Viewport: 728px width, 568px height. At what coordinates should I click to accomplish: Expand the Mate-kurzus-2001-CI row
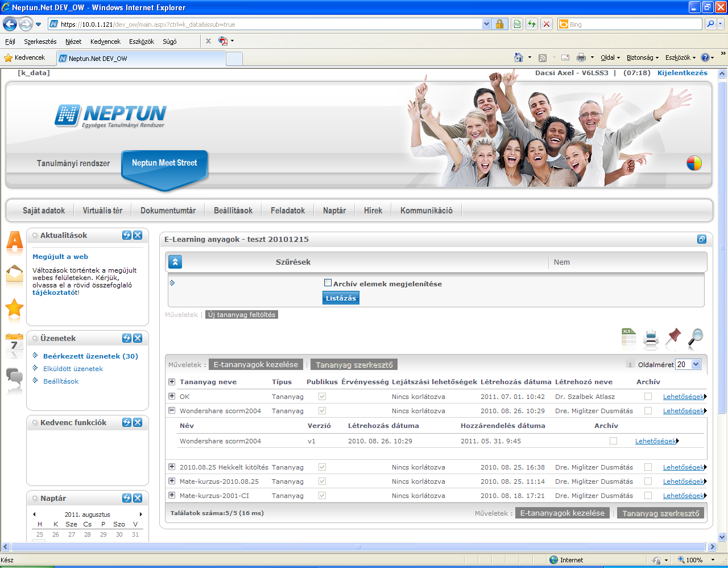(172, 495)
